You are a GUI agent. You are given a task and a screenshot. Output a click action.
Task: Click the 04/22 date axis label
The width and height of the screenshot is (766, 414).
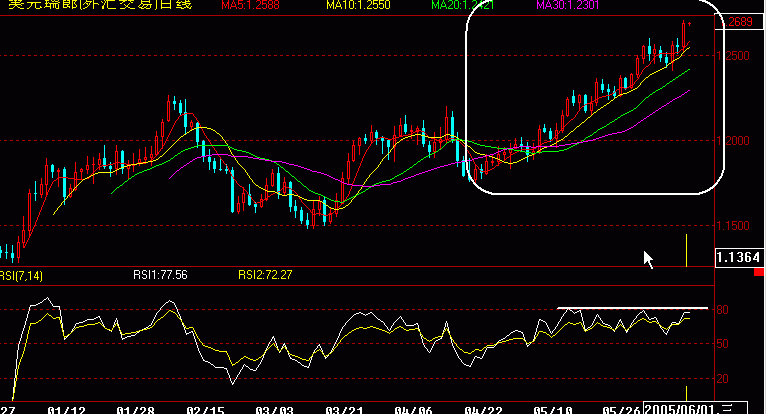[x=484, y=409]
